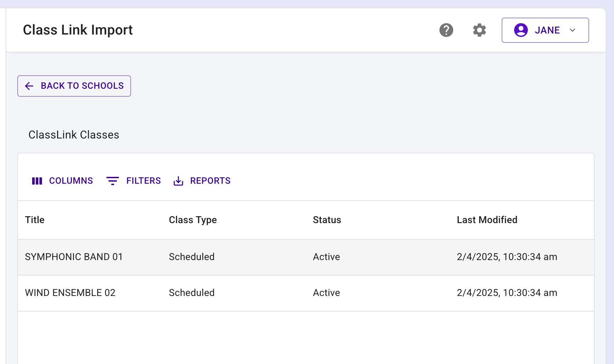Click Active status of SYMPHONIC BAND 01
Screen dimensions: 614x364
[x=326, y=257]
